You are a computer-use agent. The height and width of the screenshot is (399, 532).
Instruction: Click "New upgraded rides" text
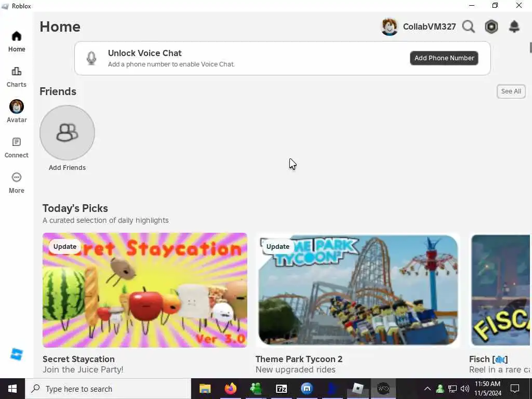point(296,369)
